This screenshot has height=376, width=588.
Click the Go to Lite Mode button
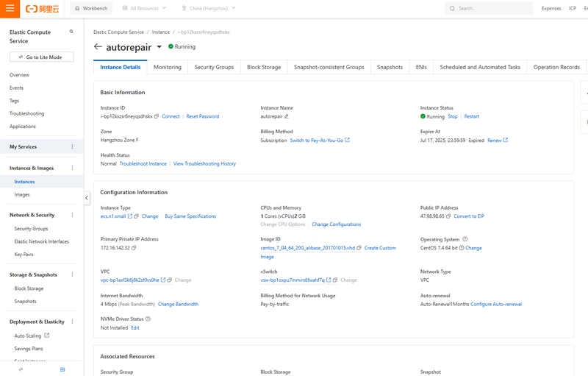click(42, 57)
